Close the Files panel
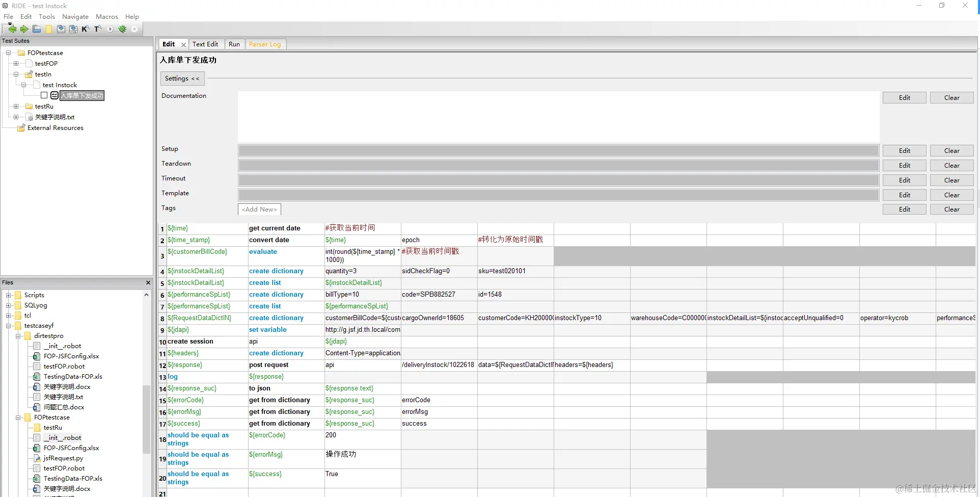This screenshot has height=497, width=980. pos(148,282)
